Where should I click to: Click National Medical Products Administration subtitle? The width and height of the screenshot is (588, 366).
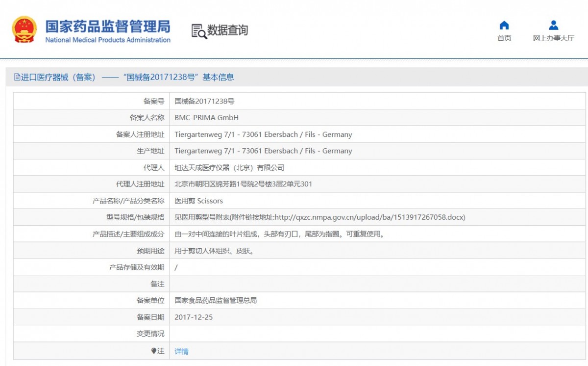point(108,40)
